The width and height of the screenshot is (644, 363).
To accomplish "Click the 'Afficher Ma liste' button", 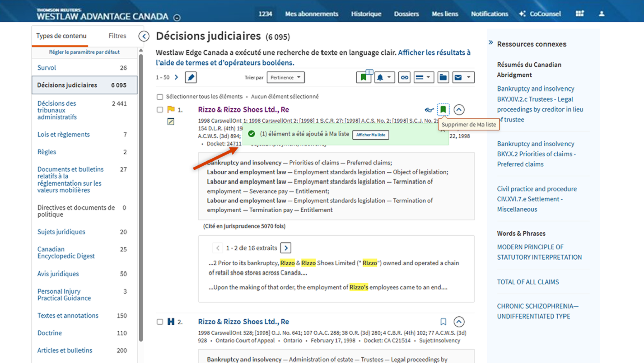I will 371,135.
